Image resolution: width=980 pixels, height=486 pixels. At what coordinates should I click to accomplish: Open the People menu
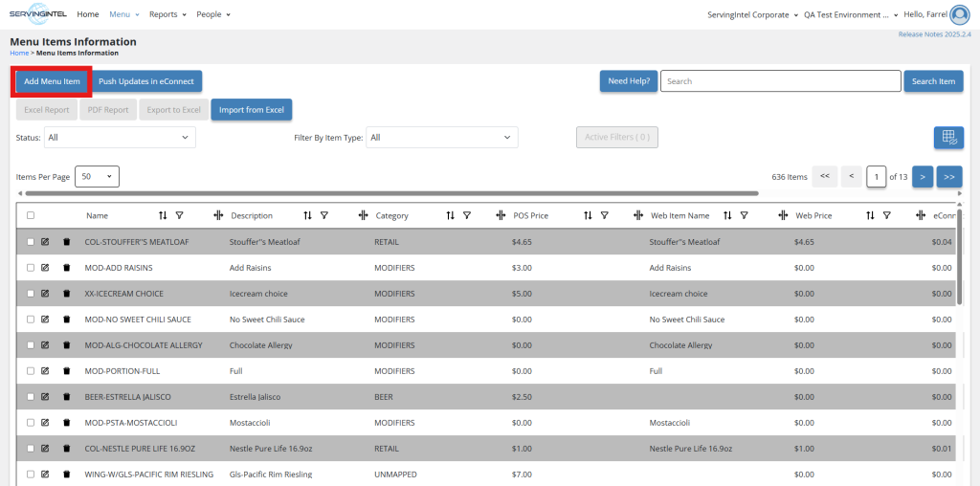[213, 14]
